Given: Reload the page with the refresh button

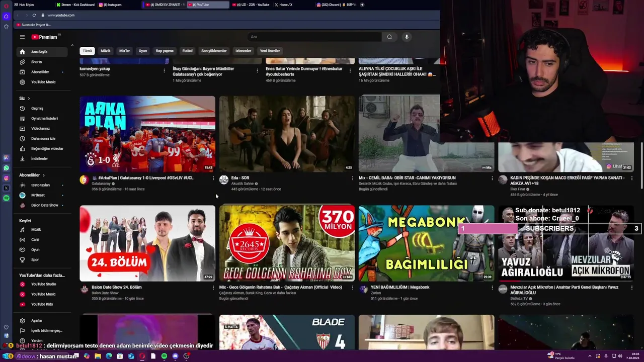Looking at the screenshot, I should (x=34, y=15).
